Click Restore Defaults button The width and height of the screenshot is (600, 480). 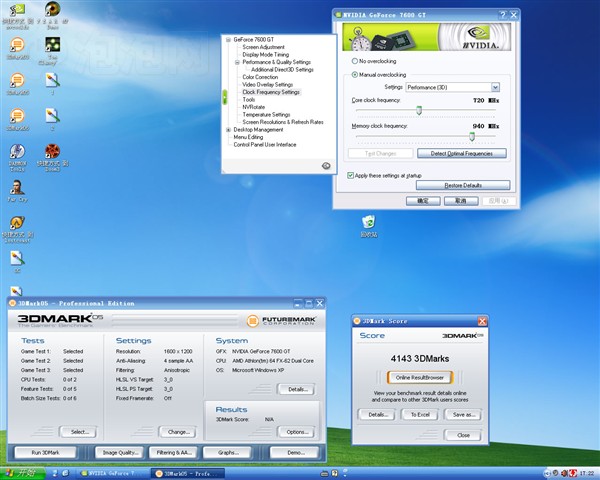(463, 185)
